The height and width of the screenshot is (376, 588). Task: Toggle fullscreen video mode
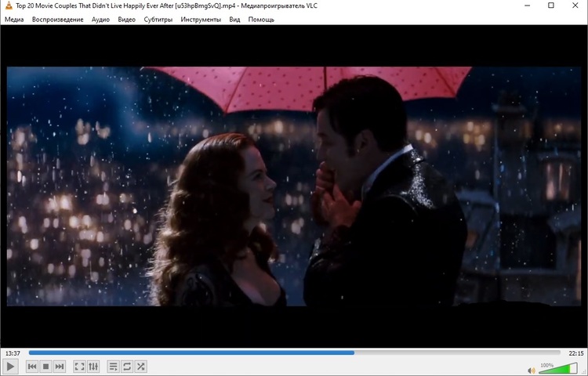pos(79,367)
